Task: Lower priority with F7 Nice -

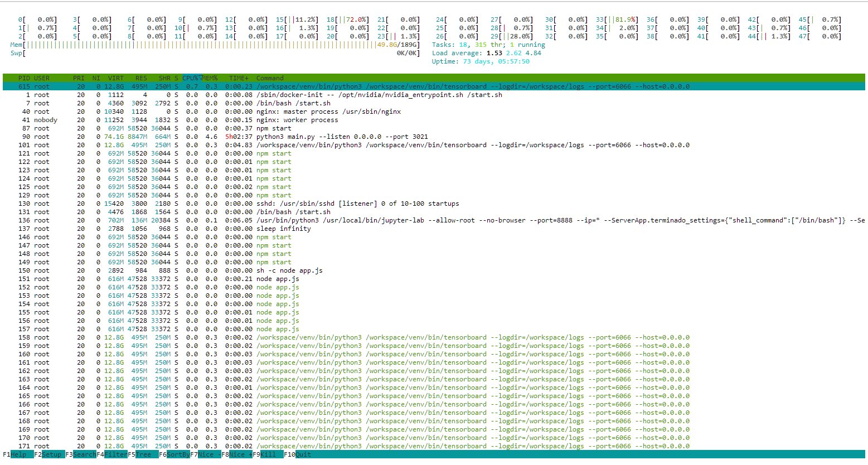Action: 206,454
